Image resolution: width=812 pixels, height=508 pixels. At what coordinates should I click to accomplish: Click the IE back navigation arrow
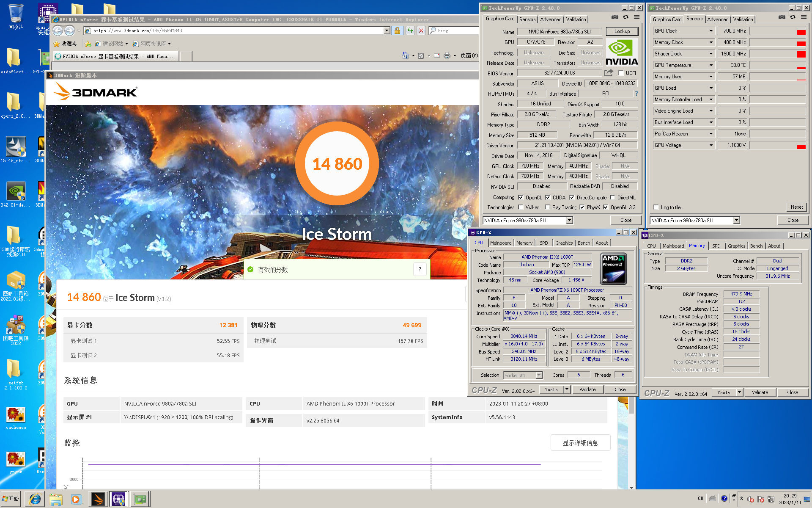(58, 30)
